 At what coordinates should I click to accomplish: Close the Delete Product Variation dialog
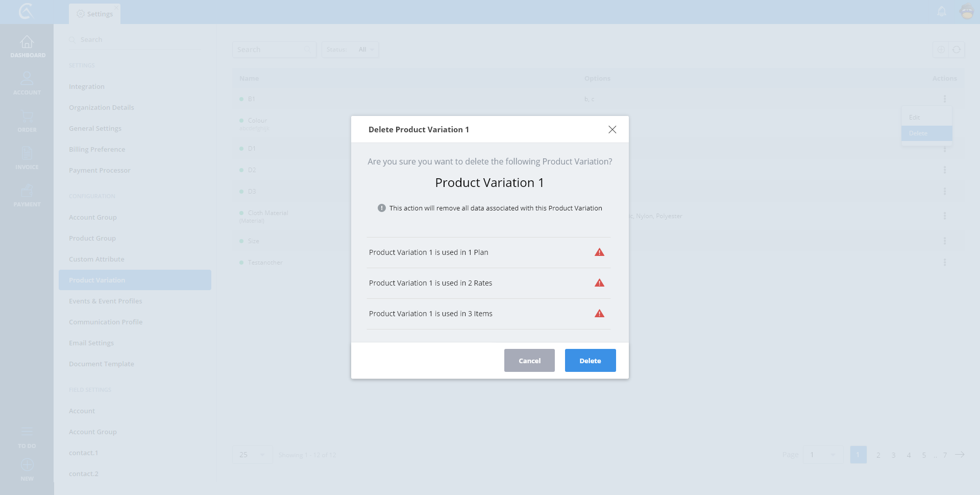click(612, 130)
